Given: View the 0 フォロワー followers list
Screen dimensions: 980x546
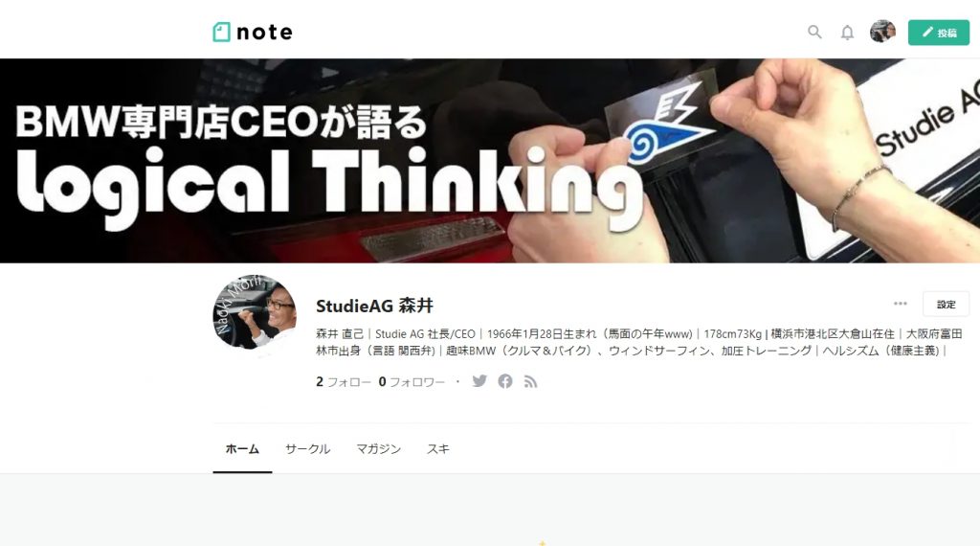Looking at the screenshot, I should click(x=412, y=381).
